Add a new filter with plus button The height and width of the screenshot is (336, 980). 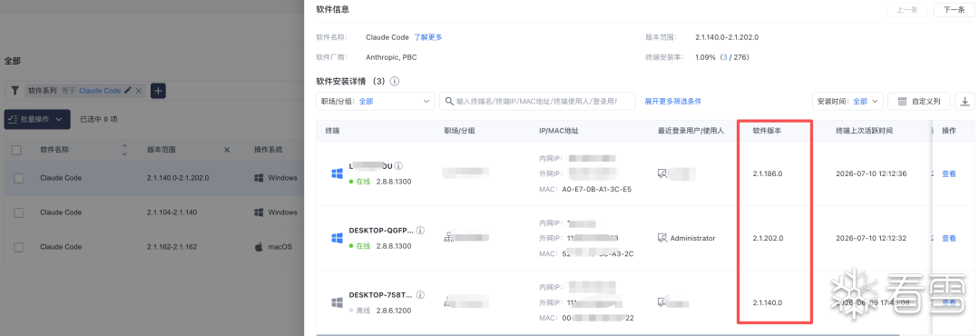(x=158, y=91)
